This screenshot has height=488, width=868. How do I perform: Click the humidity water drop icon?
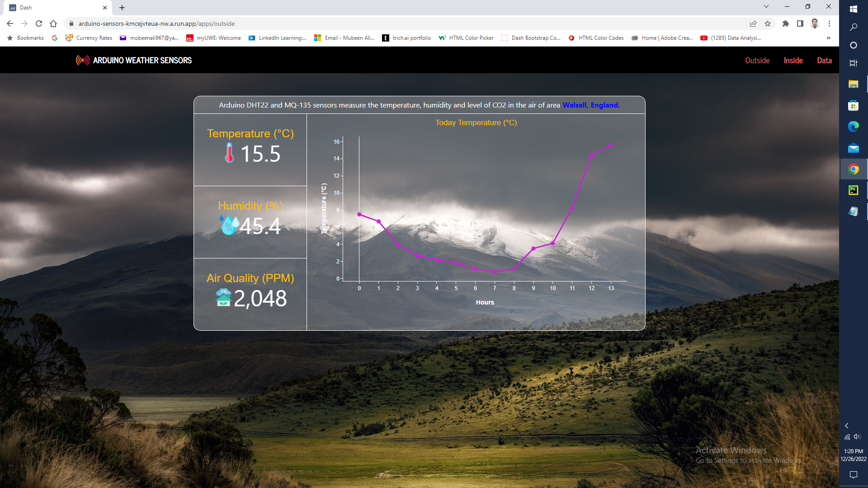[229, 225]
